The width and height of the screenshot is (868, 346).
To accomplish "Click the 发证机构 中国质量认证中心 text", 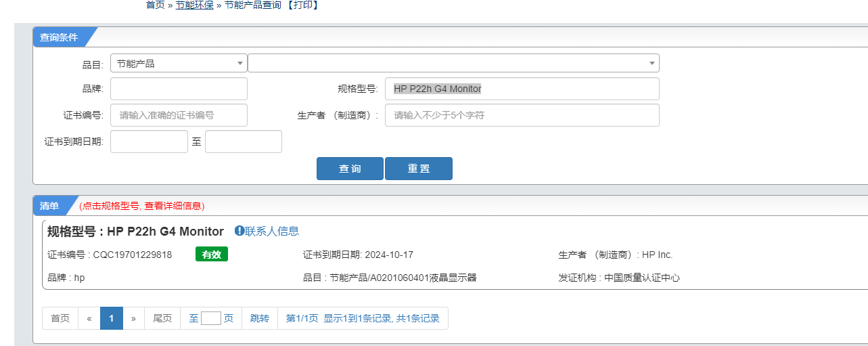I will click(619, 278).
